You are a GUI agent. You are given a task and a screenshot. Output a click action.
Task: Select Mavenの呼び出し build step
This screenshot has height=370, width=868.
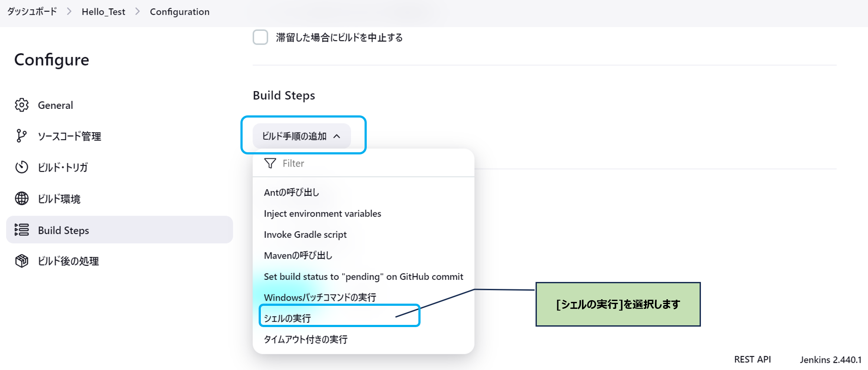[363, 255]
